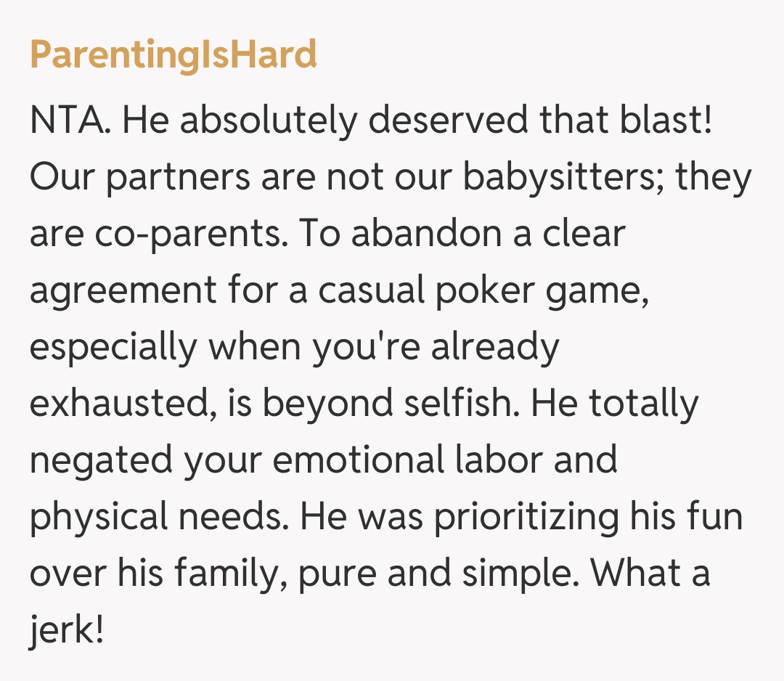
Task: Click the word "agreement" in the comment
Action: point(123,291)
